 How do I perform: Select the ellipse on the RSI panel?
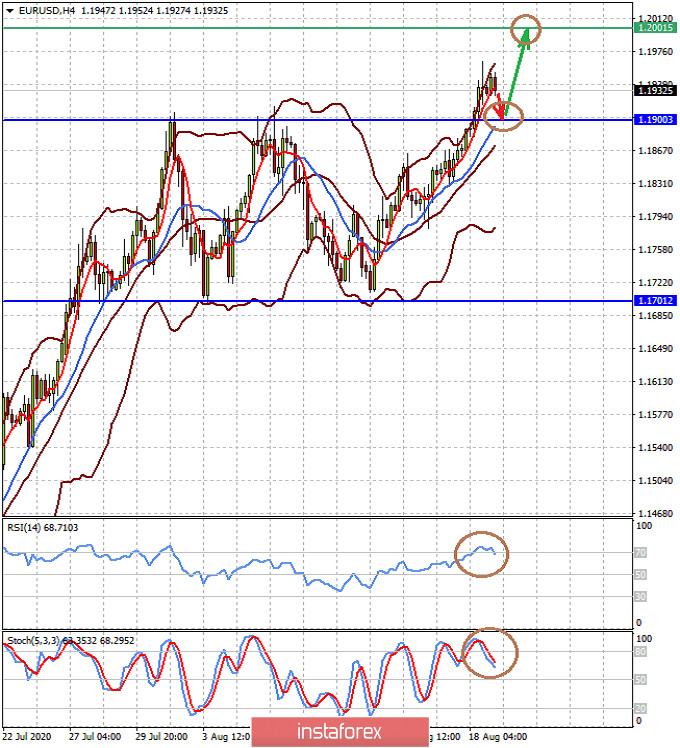pos(481,554)
